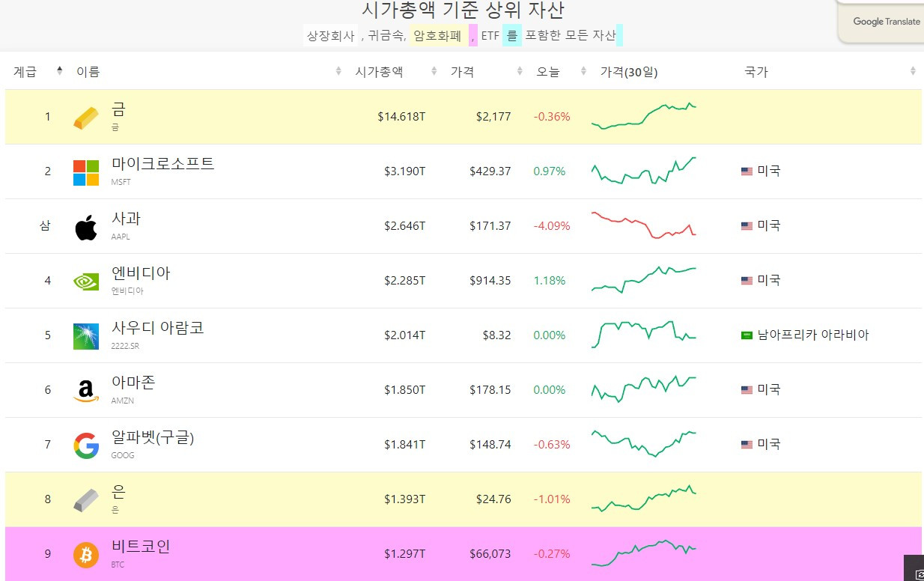Image resolution: width=924 pixels, height=581 pixels.
Task: Click the ETF category link
Action: point(490,35)
